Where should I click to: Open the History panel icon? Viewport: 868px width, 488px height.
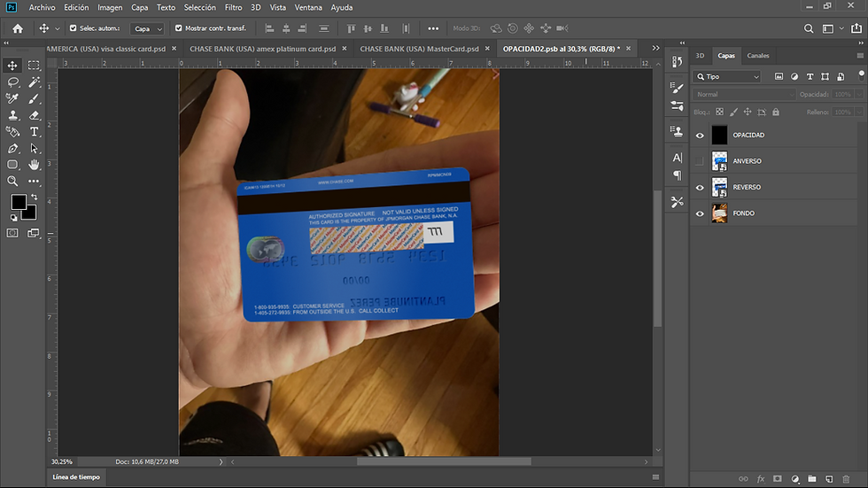pyautogui.click(x=677, y=61)
